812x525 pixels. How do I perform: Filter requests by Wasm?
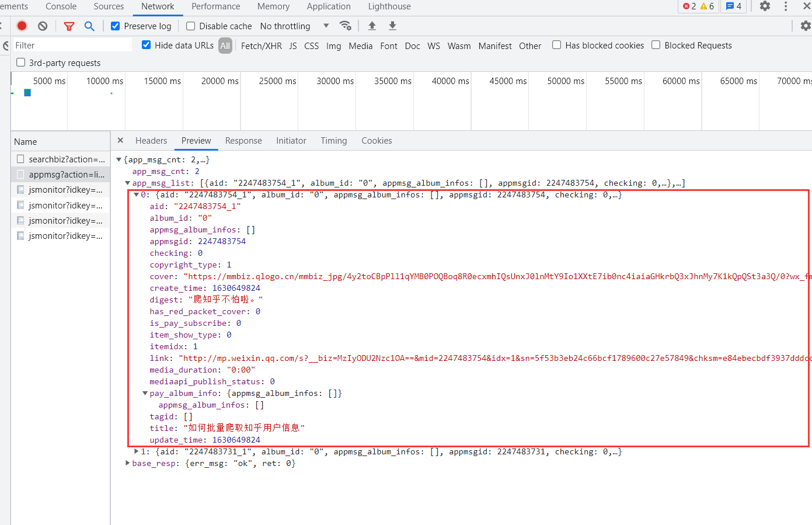(459, 46)
